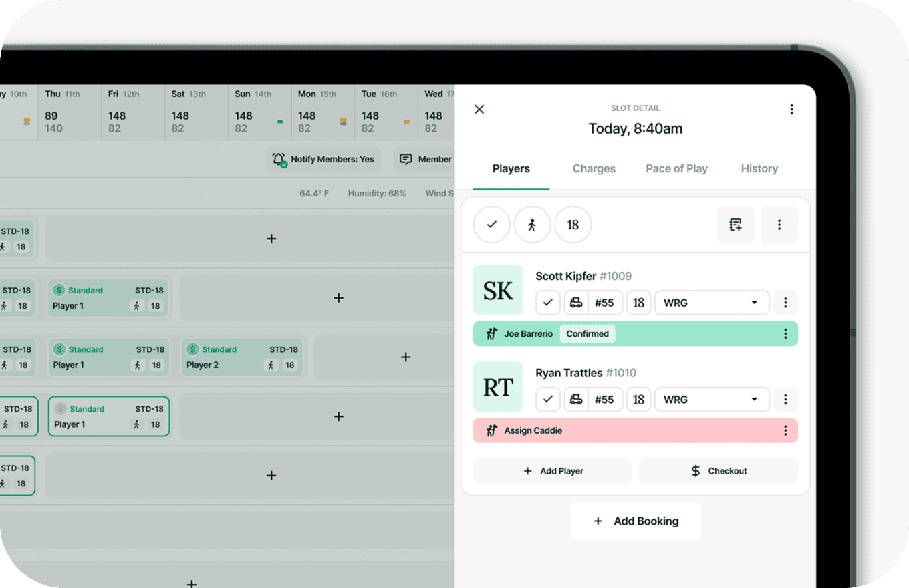Select the walking player icon in the group header
909x588 pixels.
[x=532, y=225]
